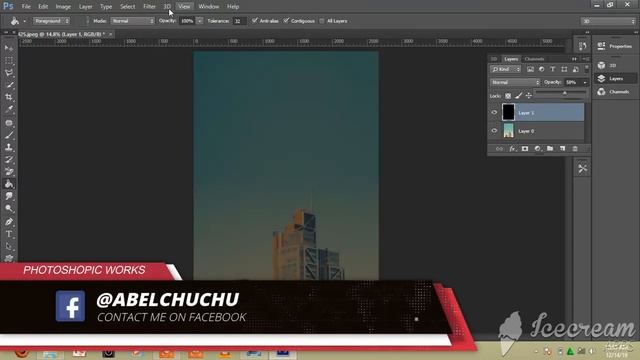This screenshot has width=640, height=360.
Task: Filter for shape layers
Action: point(564,69)
